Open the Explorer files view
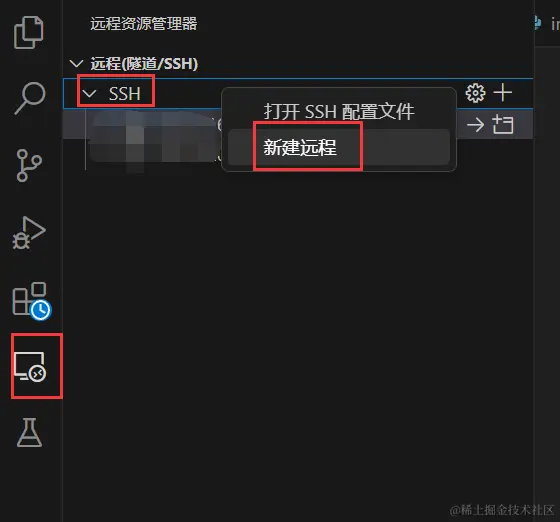This screenshot has width=560, height=522. (x=29, y=32)
